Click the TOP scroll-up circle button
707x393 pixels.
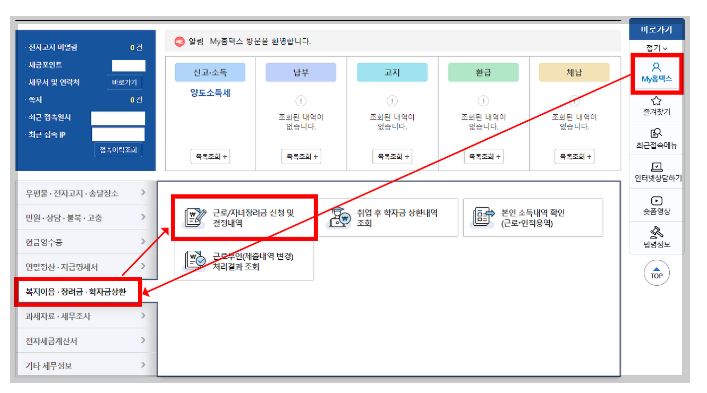[x=656, y=273]
